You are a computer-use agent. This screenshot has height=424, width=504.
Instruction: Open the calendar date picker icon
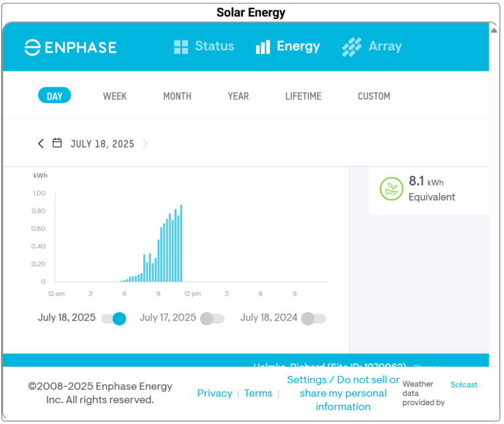(57, 142)
